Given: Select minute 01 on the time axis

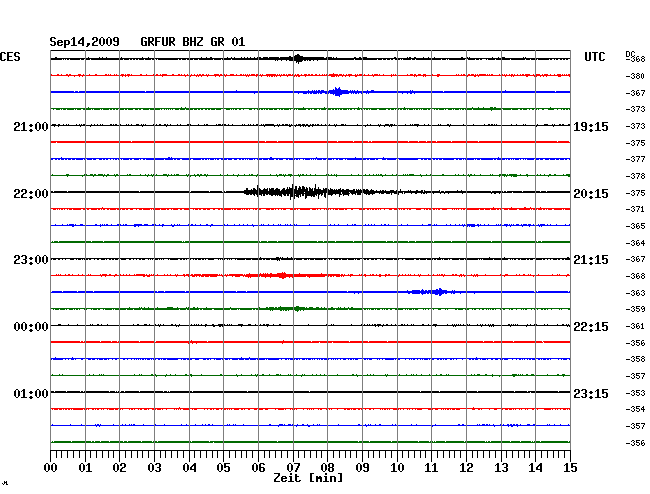Looking at the screenshot, I should point(85,467).
